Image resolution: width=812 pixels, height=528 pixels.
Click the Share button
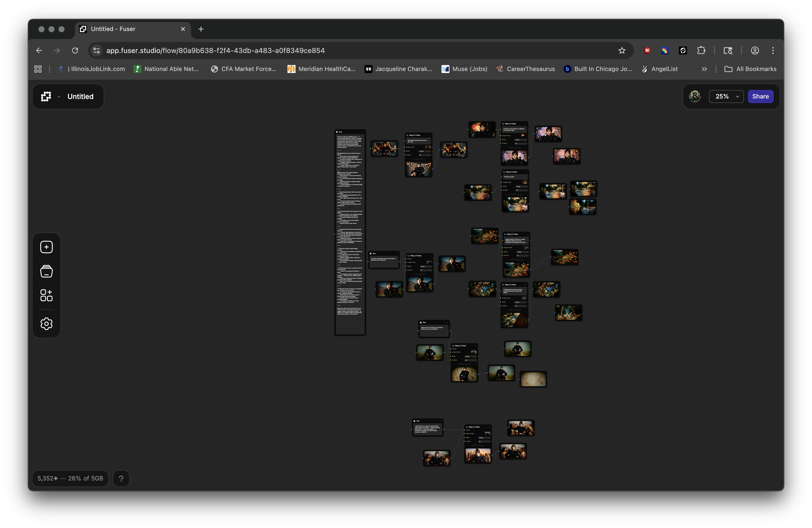760,96
